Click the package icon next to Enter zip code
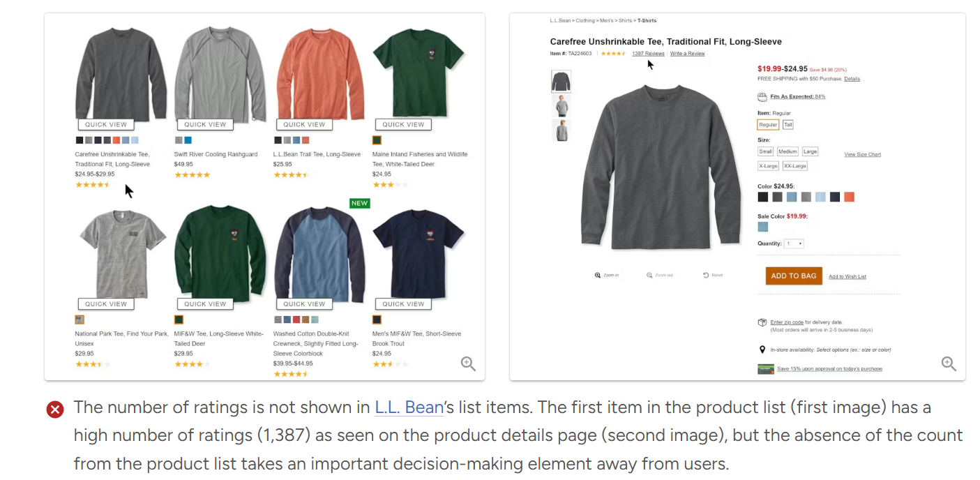This screenshot has width=980, height=480. click(762, 322)
